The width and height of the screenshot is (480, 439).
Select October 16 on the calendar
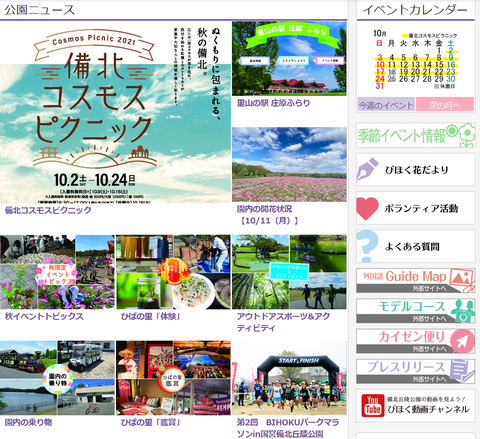pyautogui.click(x=451, y=65)
